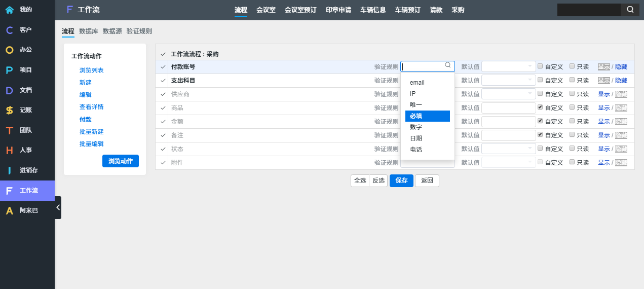Image resolution: width=644 pixels, height=289 pixels.
Task: Open the 批量编辑 action link
Action: (91, 144)
